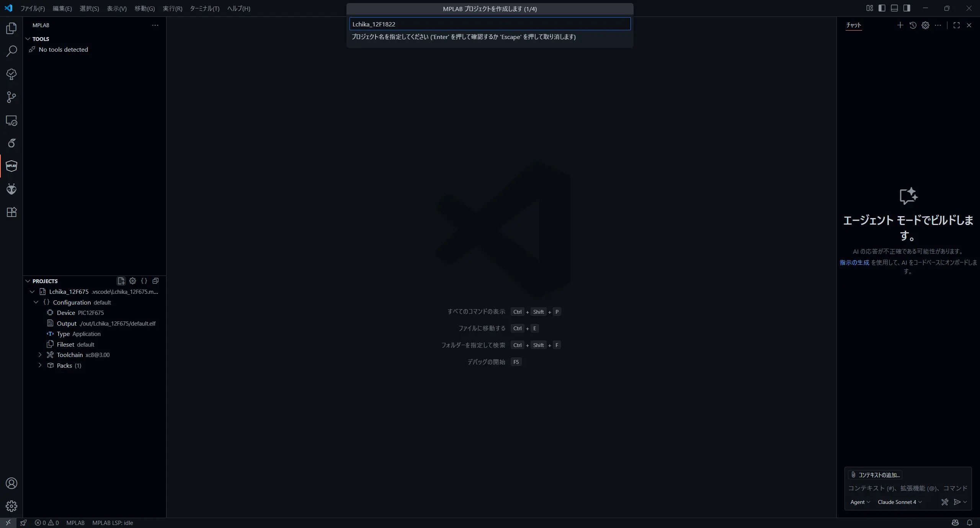The image size is (980, 528).
Task: Click the new project icon in PROJECTS header
Action: [121, 281]
